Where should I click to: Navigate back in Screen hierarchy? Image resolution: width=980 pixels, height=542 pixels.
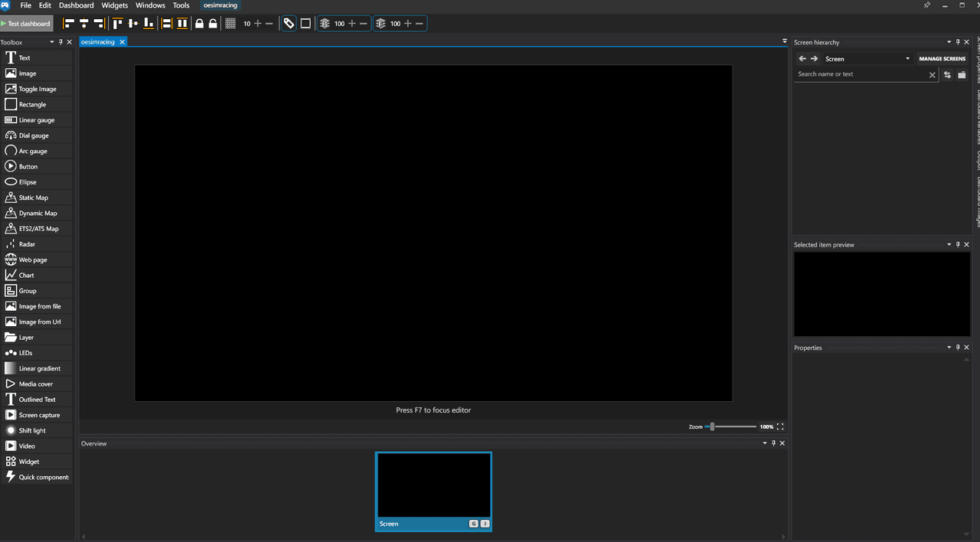pyautogui.click(x=802, y=59)
